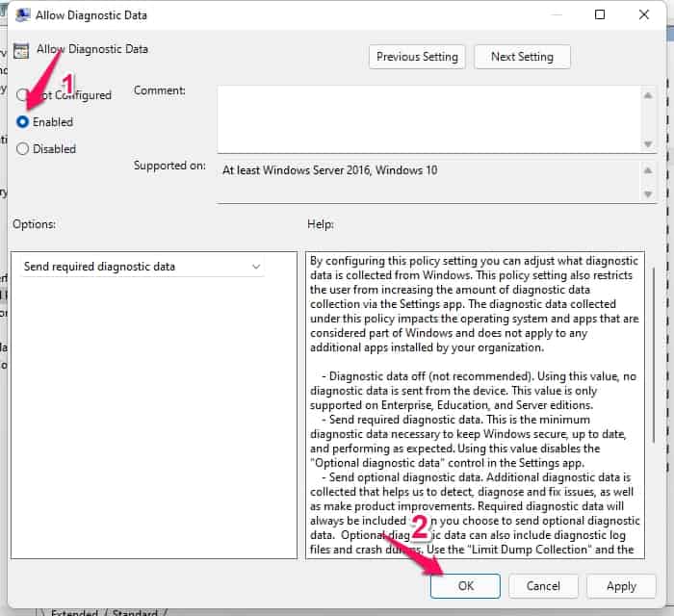Open the Send required diagnostic data dropdown
This screenshot has height=616, width=674.
point(143,267)
